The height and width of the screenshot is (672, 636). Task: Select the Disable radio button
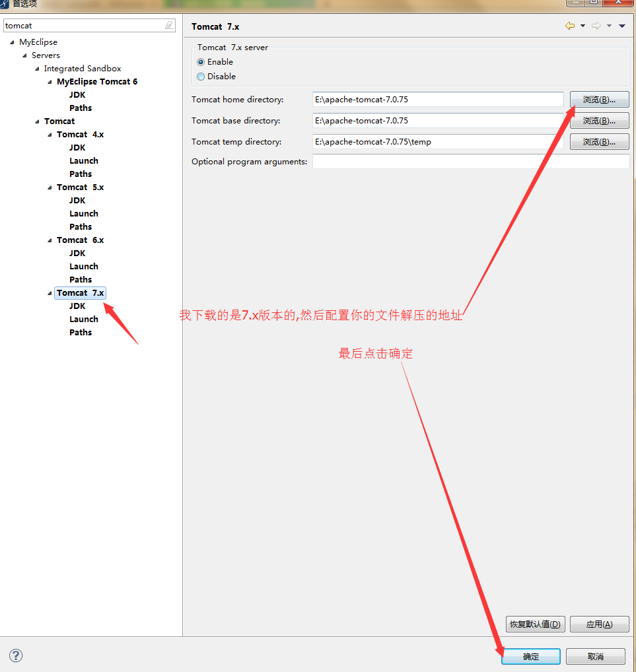201,77
